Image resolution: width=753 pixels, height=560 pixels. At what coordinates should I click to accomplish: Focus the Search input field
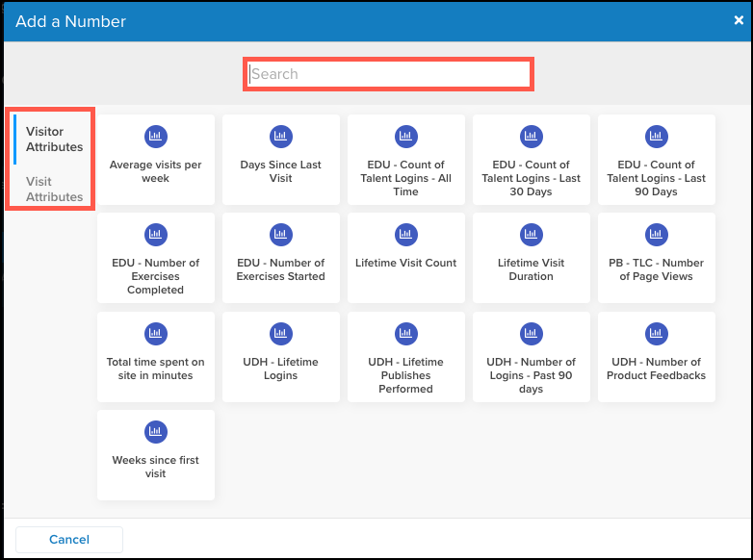click(388, 74)
